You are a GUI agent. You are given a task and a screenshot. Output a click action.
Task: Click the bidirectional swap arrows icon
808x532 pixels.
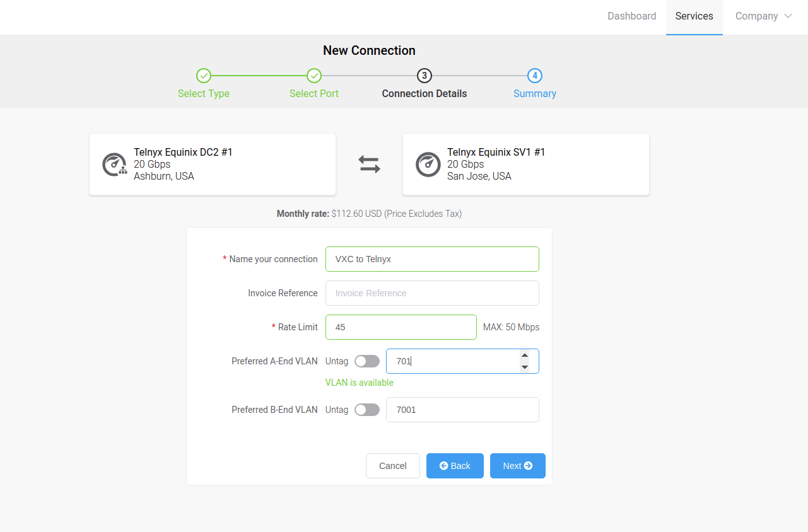(370, 165)
